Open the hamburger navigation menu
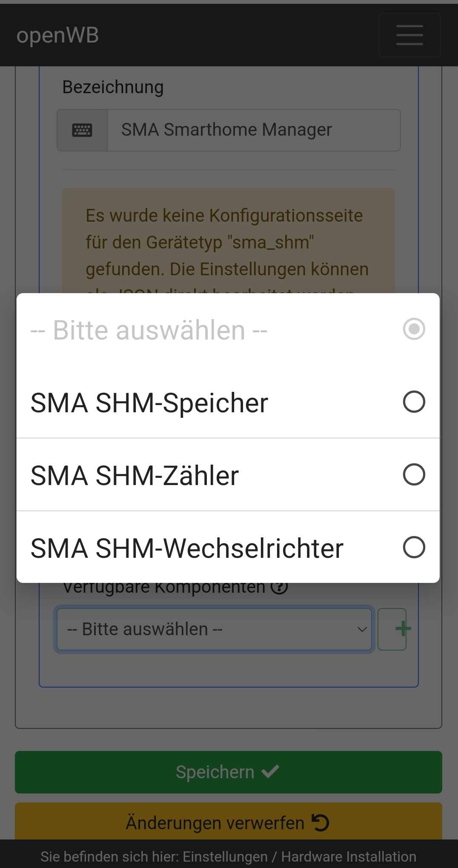The width and height of the screenshot is (458, 868). (409, 35)
